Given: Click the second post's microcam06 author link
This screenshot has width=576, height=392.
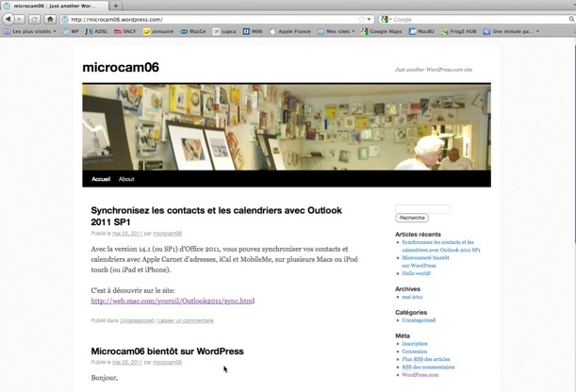Looking at the screenshot, I should (167, 362).
